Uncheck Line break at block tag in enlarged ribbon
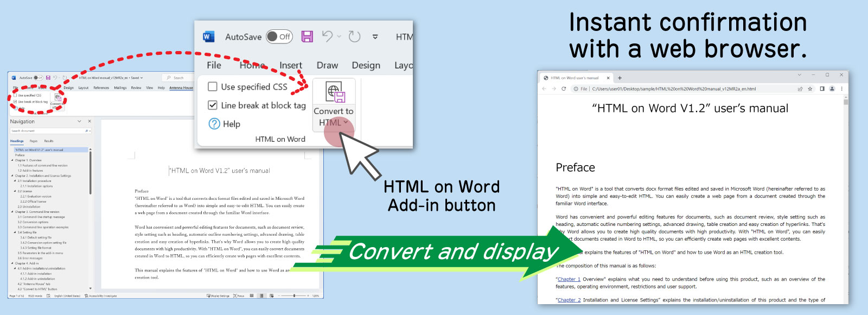Image resolution: width=868 pixels, height=315 pixels. click(x=213, y=105)
